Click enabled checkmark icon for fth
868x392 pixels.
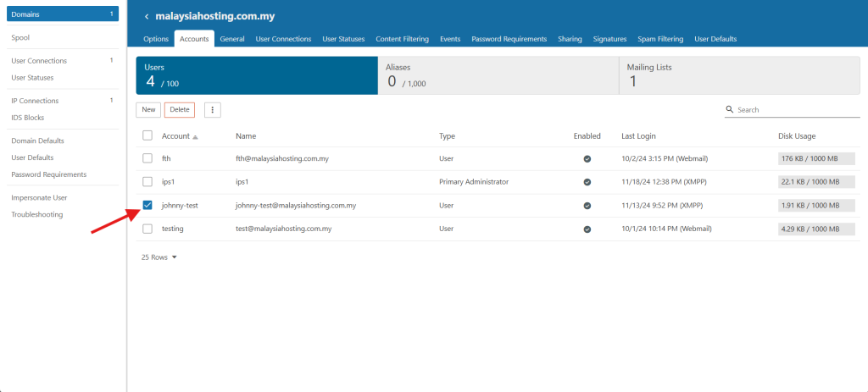click(587, 158)
